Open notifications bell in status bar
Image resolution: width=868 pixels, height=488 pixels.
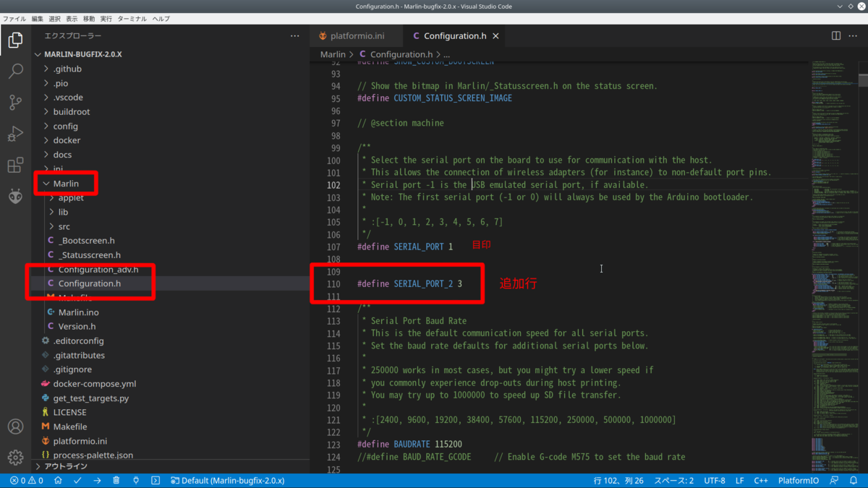[854, 481]
